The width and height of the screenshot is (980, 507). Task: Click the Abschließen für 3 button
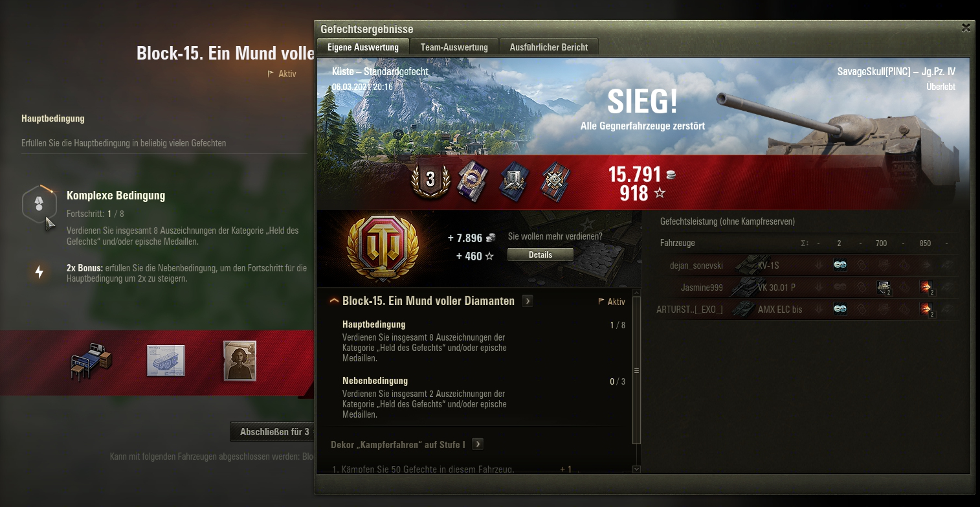tap(274, 432)
